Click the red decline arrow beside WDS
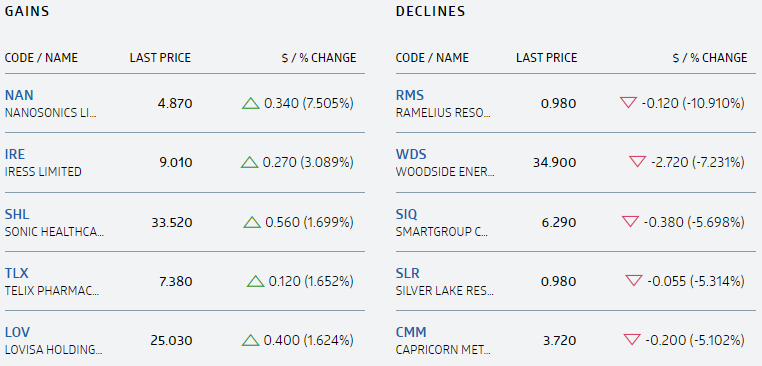762x366 pixels. coord(637,161)
